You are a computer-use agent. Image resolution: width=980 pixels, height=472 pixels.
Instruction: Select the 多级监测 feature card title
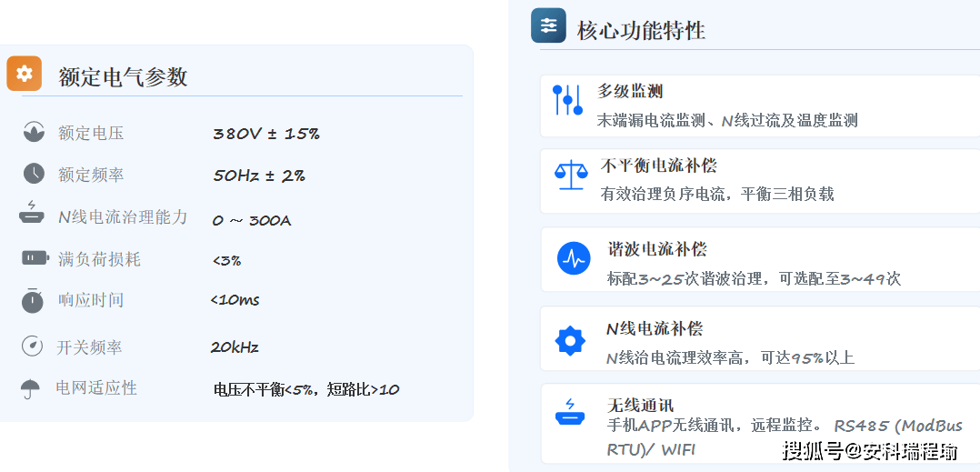click(x=629, y=91)
